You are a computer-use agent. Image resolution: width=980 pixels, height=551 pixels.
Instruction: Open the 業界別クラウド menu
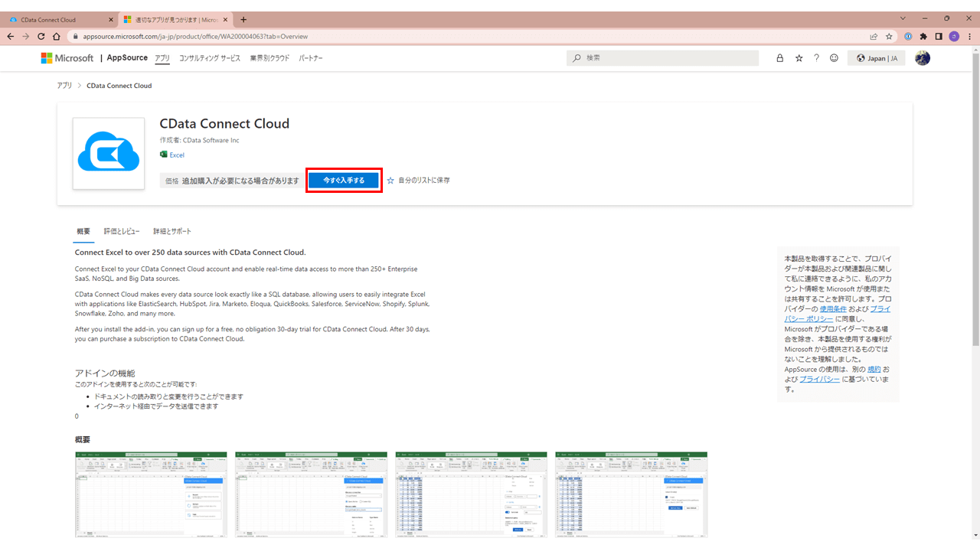[269, 58]
